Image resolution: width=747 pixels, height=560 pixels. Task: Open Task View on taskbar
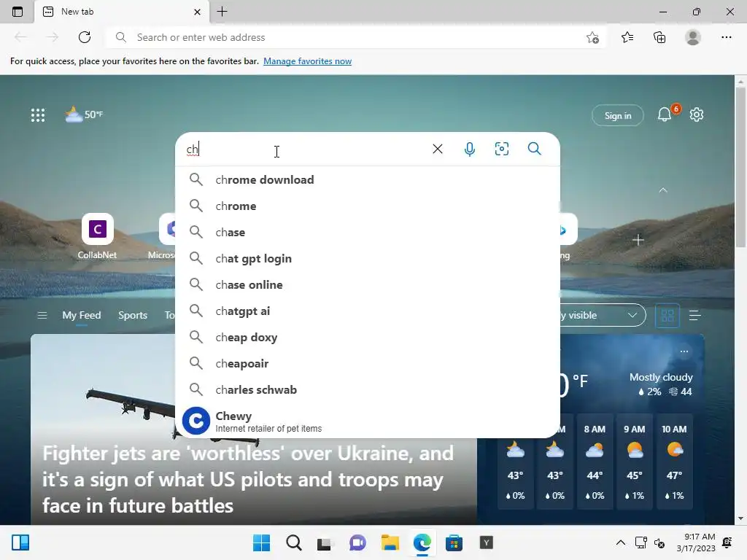click(x=325, y=542)
